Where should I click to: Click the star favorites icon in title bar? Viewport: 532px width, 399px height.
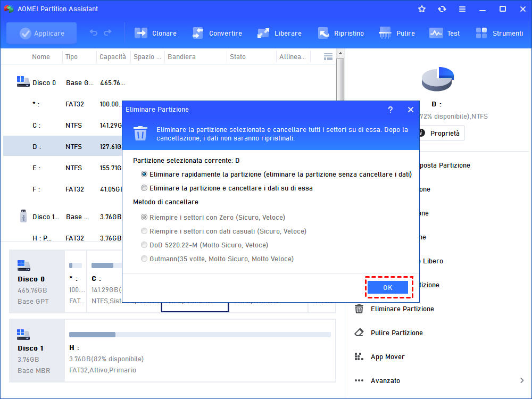[x=422, y=9]
